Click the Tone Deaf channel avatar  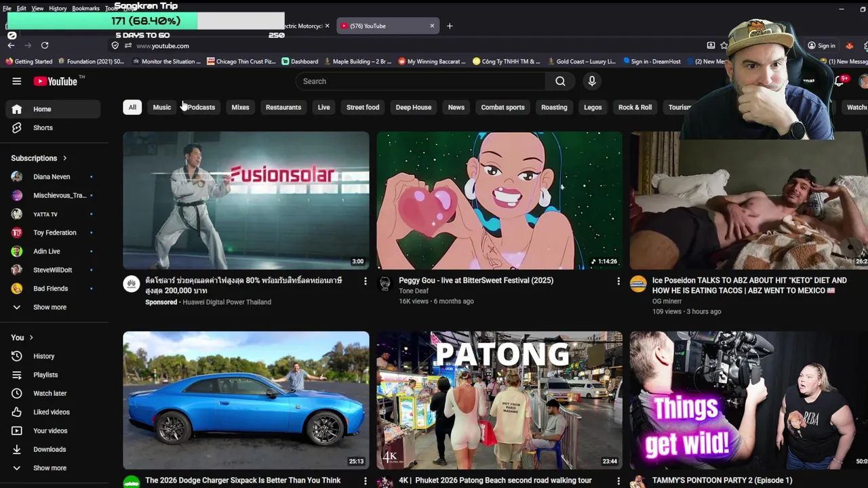point(385,283)
